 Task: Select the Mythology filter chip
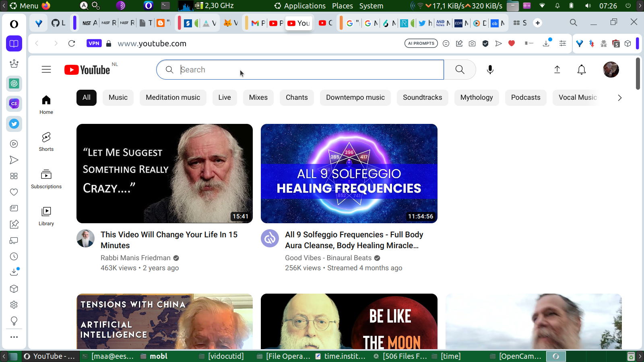[477, 98]
